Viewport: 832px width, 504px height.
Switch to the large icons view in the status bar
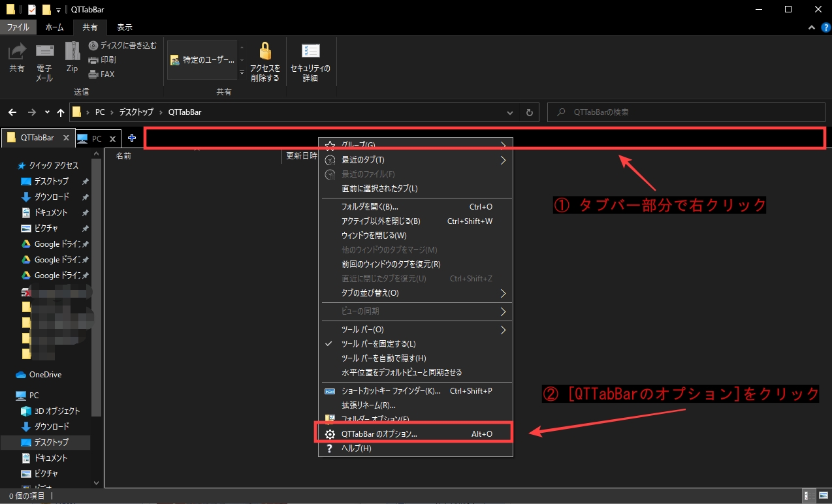pos(824,496)
